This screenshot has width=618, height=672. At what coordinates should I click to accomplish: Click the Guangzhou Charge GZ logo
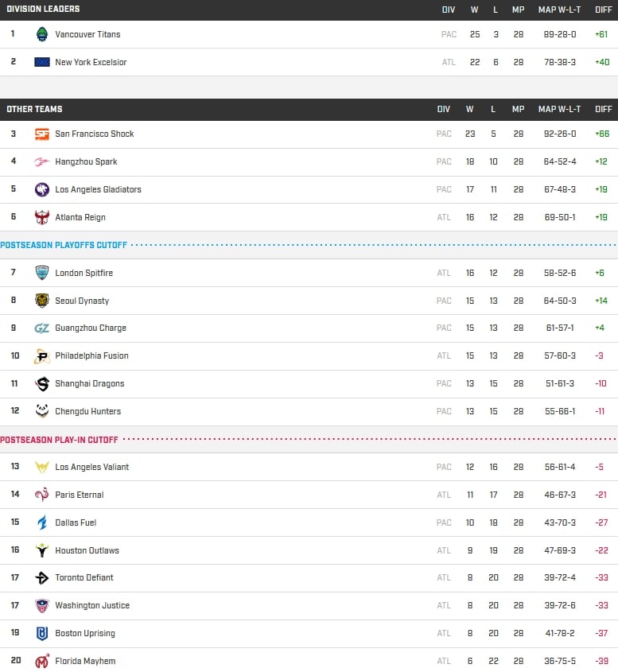coord(42,328)
